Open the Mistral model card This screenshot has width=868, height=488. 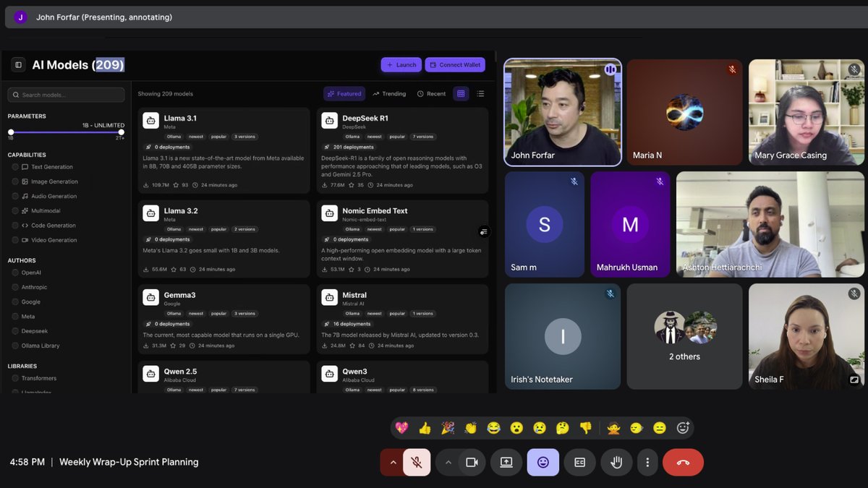point(402,320)
